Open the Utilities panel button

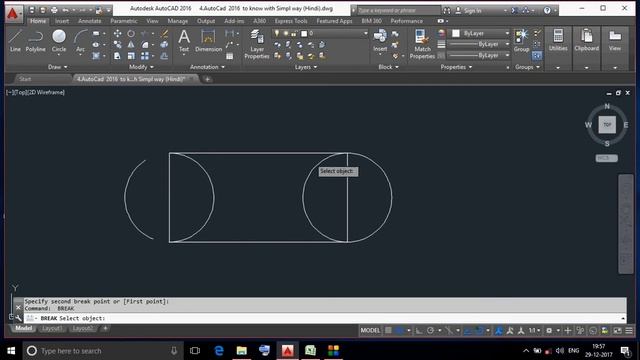point(558,40)
